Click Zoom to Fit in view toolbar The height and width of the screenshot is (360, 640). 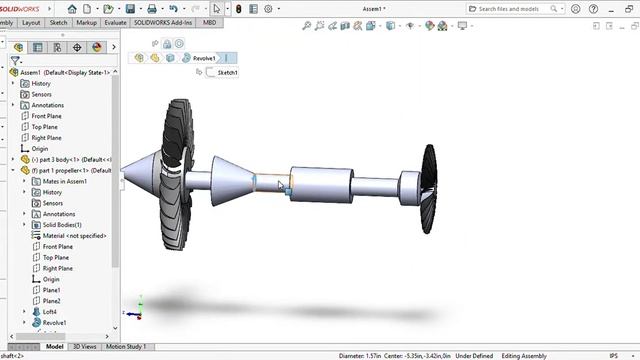click(307, 26)
